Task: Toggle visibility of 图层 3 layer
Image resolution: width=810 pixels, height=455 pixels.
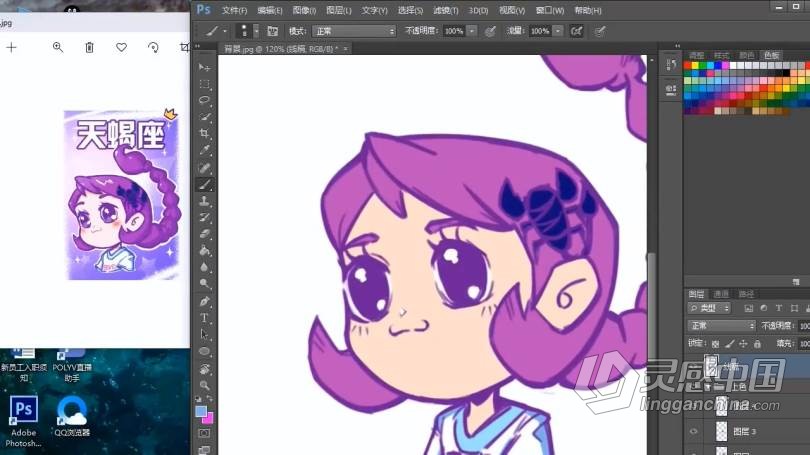Action: (x=694, y=431)
